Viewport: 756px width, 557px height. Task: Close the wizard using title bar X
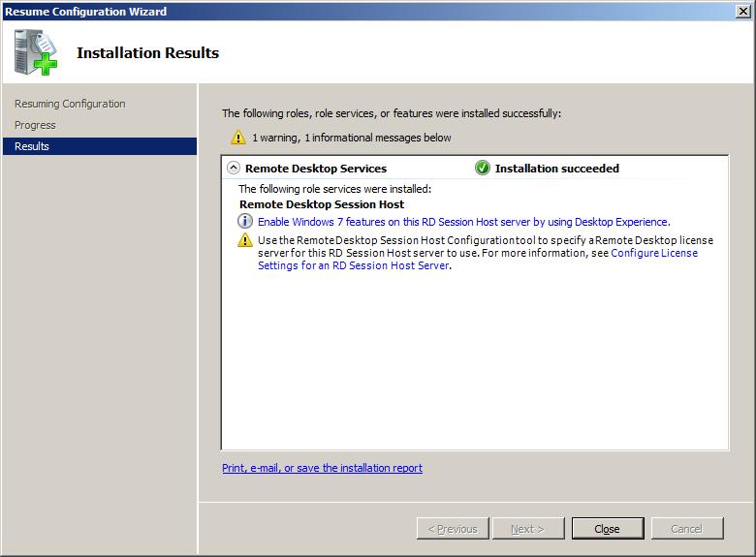coord(742,11)
